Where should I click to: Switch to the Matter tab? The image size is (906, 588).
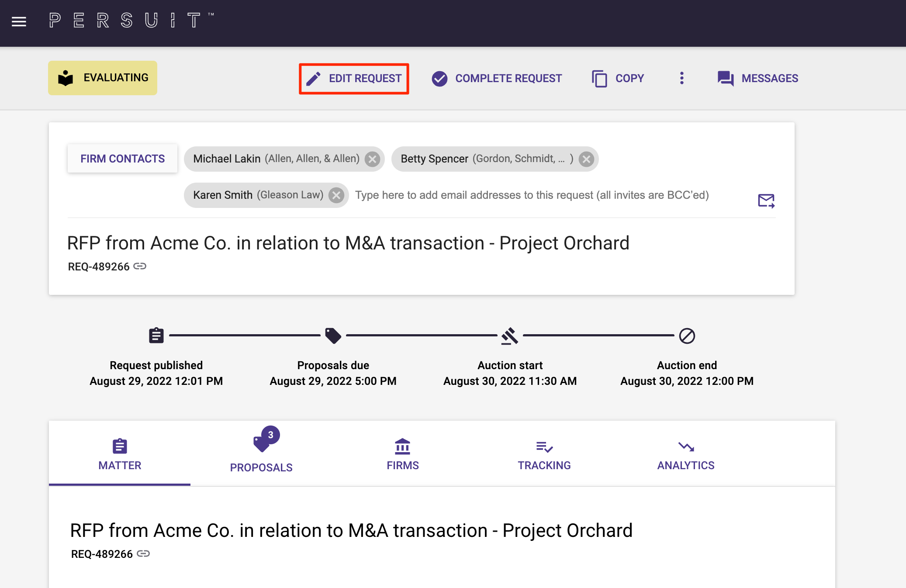tap(120, 454)
